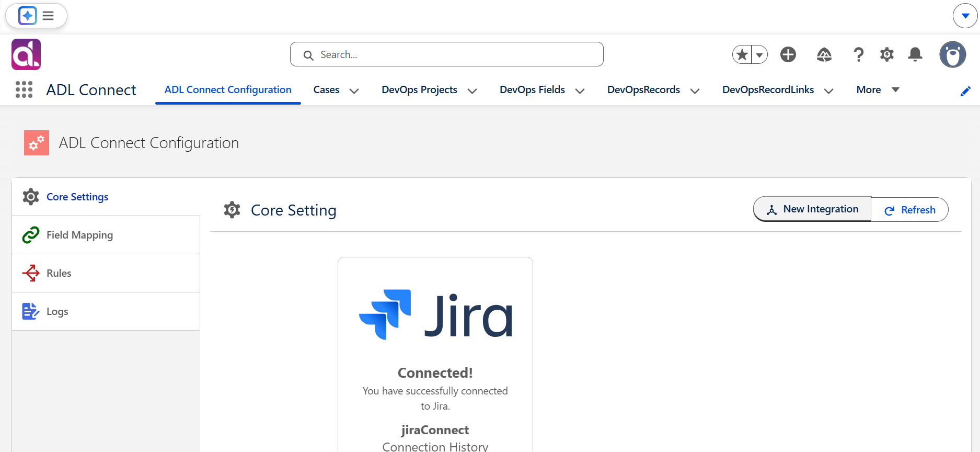The width and height of the screenshot is (980, 452).
Task: Open the Field Mapping sidebar item
Action: point(106,235)
